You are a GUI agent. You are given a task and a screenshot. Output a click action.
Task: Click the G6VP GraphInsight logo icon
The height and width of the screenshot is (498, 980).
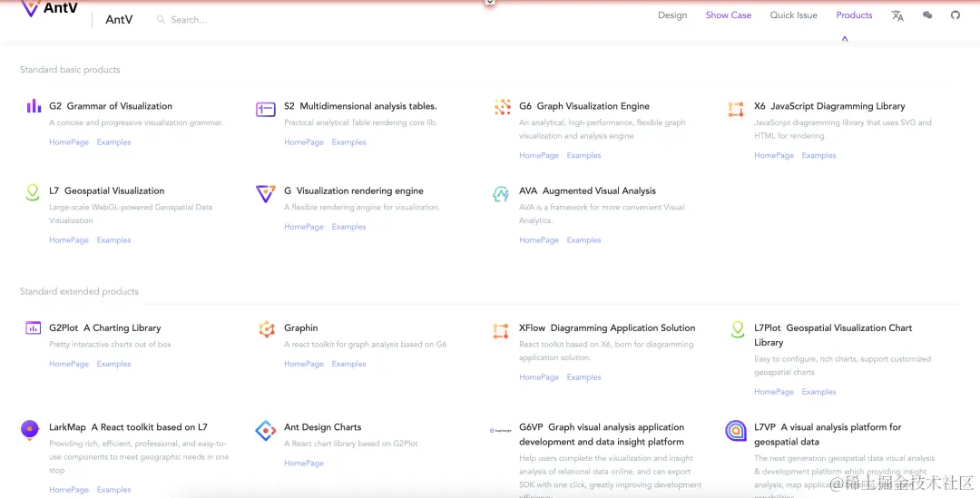[501, 430]
